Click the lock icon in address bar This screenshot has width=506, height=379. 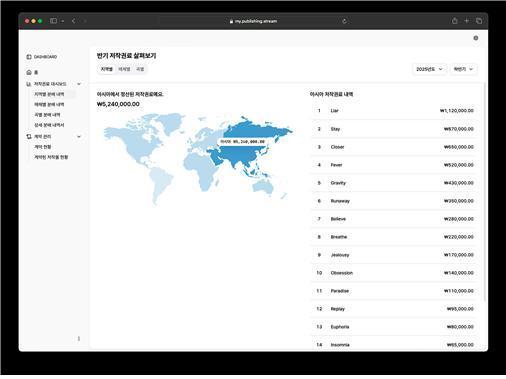(231, 21)
